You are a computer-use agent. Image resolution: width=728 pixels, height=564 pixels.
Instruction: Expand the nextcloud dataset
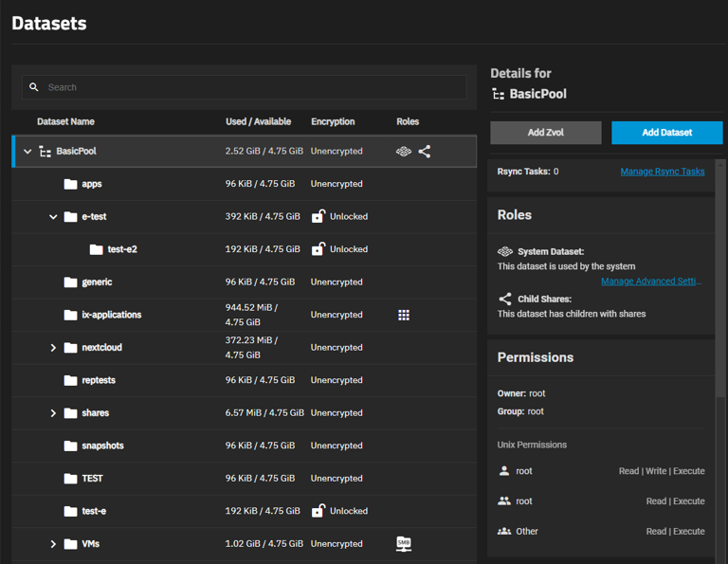point(53,348)
